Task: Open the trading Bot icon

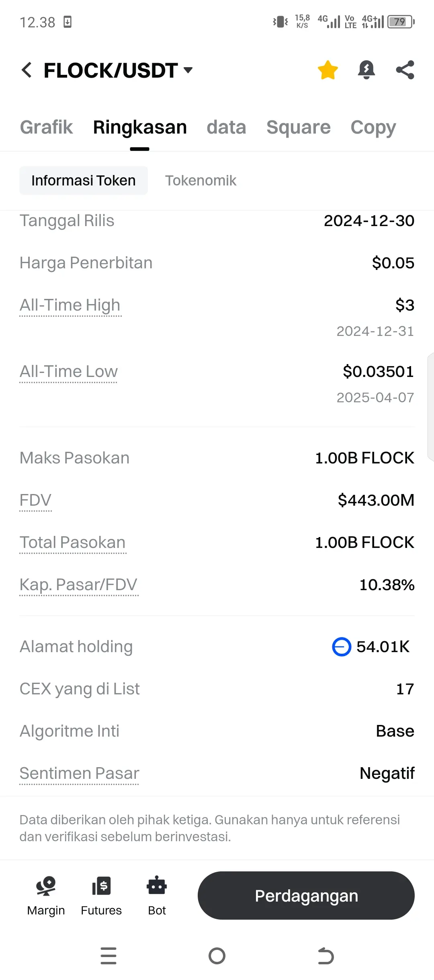Action: tap(157, 896)
